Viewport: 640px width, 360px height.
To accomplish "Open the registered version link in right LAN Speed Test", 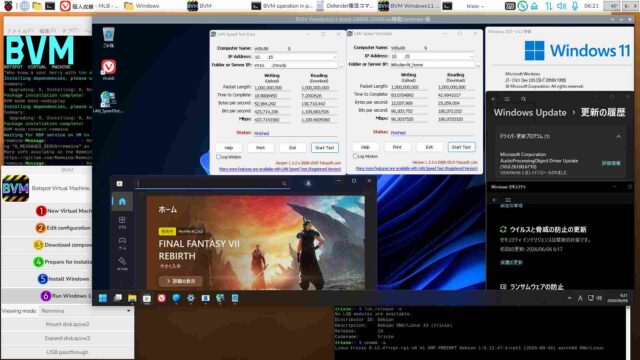I will click(416, 168).
